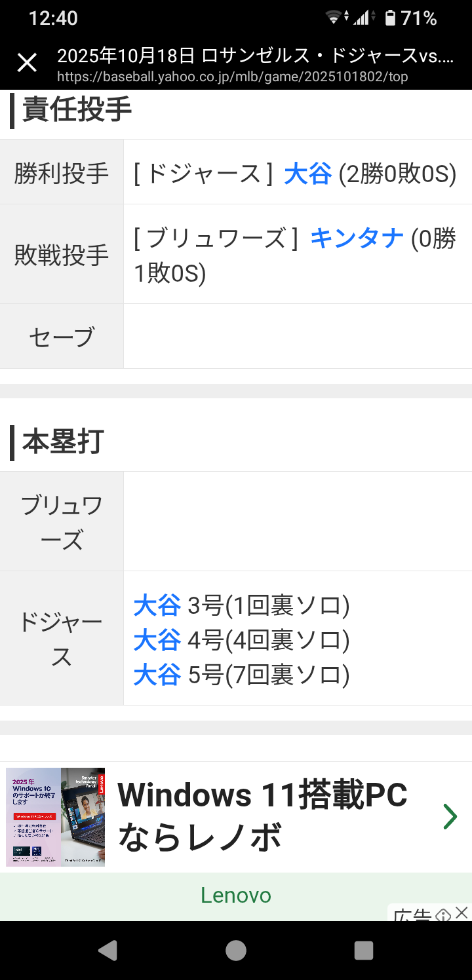This screenshot has width=472, height=980.
Task: Open the Lenovo ad thumbnail image
Action: (56, 817)
